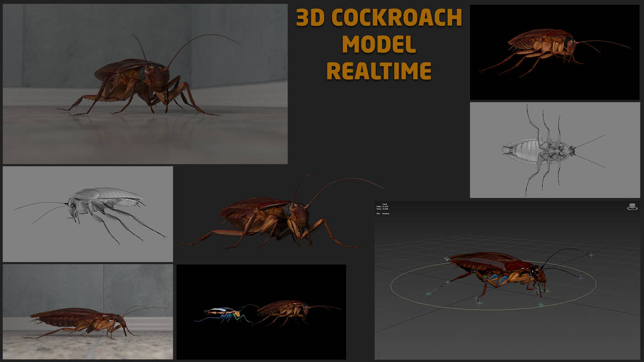
Task: Click the "3D COCKROACH MODEL REALTIME" title text
Action: [379, 44]
